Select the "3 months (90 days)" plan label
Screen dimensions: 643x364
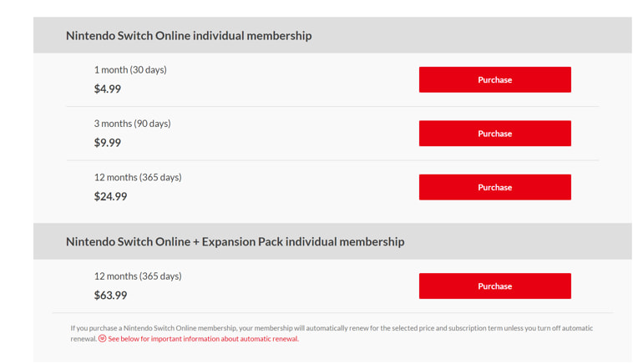132,124
